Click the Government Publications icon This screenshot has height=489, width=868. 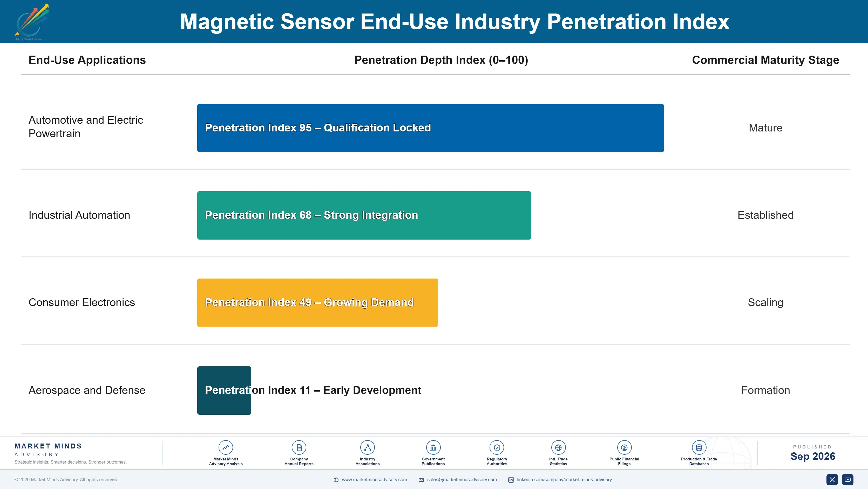coord(433,447)
